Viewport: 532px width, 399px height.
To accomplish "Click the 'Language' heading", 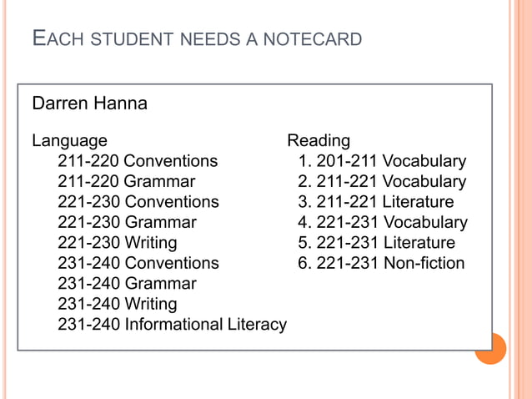I will pos(69,141).
